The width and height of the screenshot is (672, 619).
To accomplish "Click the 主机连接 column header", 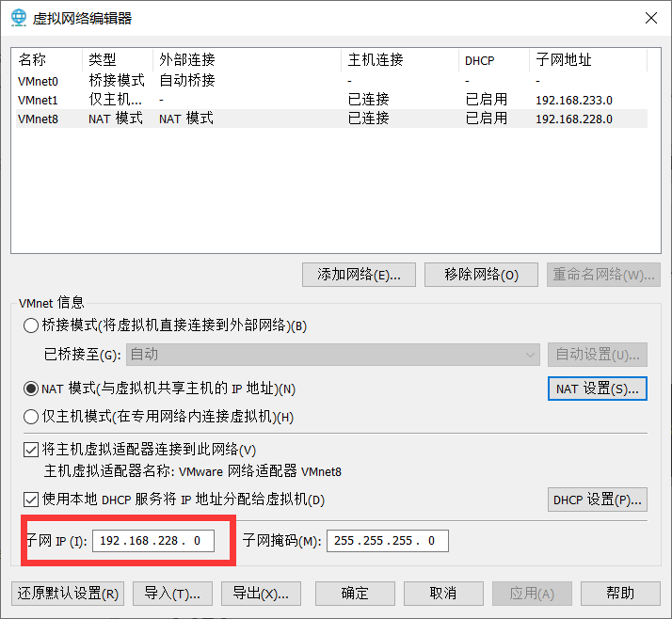I will [x=400, y=59].
